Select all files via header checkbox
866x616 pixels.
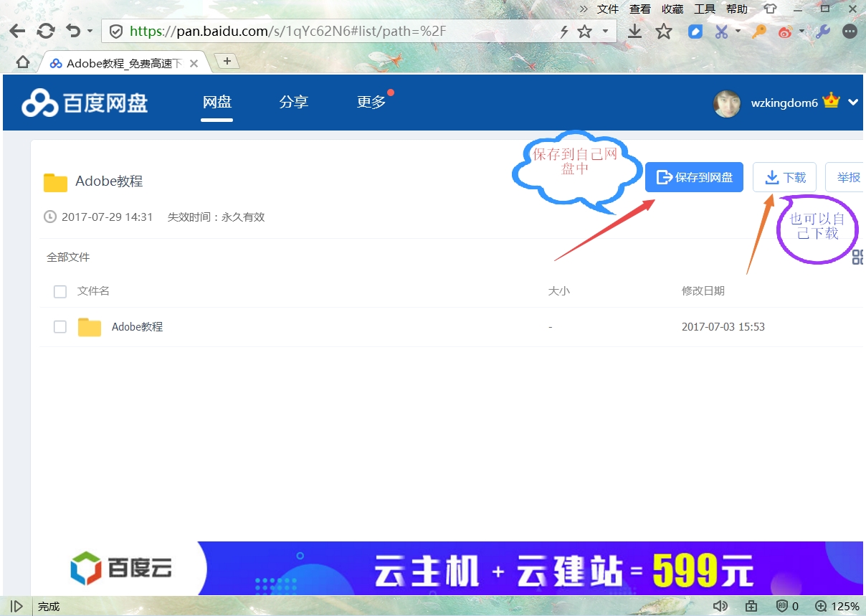[x=60, y=291]
